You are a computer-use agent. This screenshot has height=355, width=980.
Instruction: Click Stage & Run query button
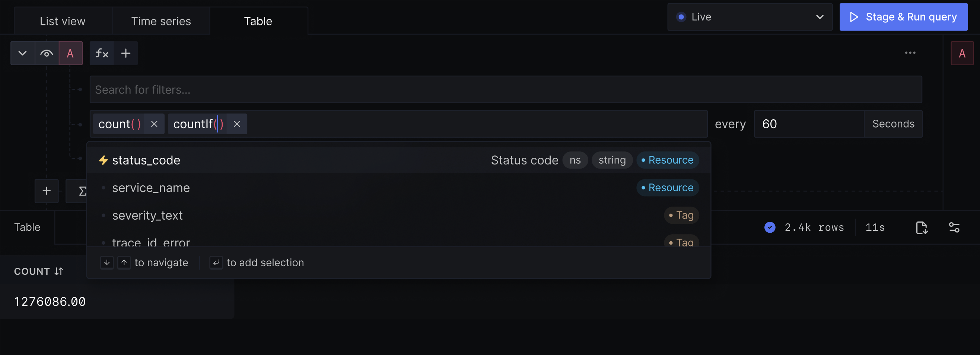[x=903, y=17]
